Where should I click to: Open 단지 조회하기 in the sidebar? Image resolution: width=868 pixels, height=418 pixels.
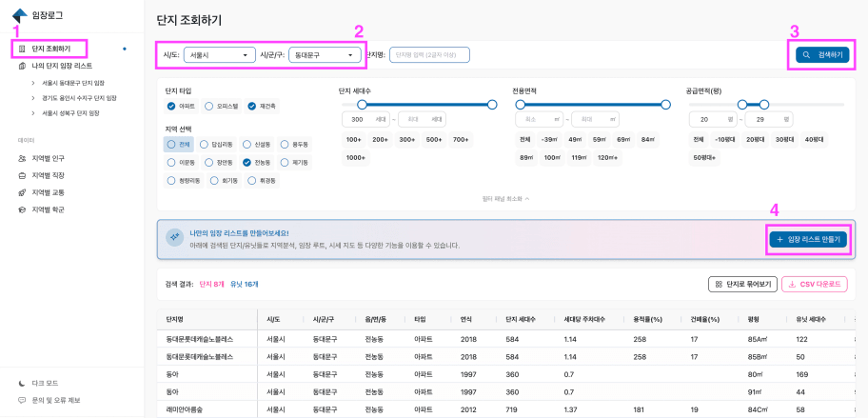point(51,48)
